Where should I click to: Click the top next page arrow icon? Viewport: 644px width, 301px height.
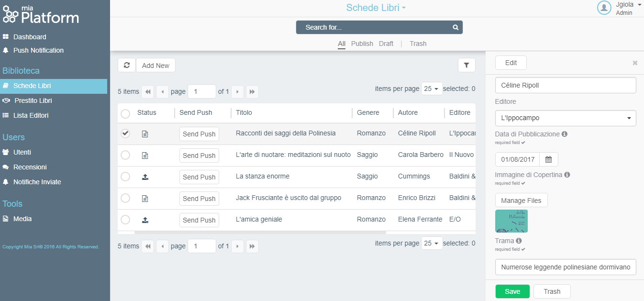(237, 91)
